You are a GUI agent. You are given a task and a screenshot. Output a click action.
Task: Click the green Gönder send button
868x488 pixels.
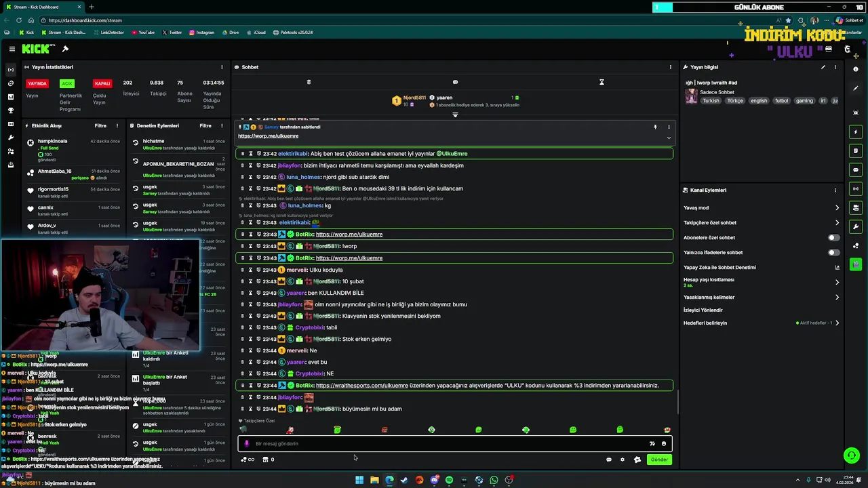[x=659, y=460]
